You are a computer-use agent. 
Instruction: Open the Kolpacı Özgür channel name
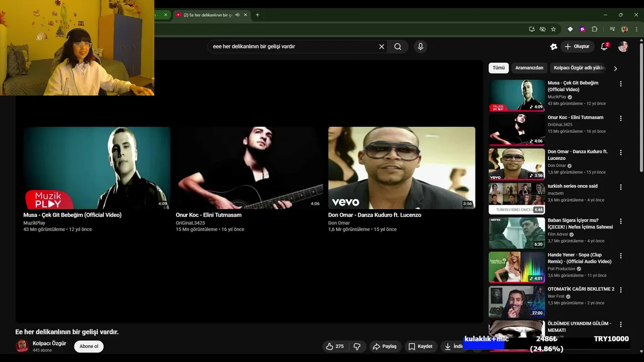click(49, 343)
